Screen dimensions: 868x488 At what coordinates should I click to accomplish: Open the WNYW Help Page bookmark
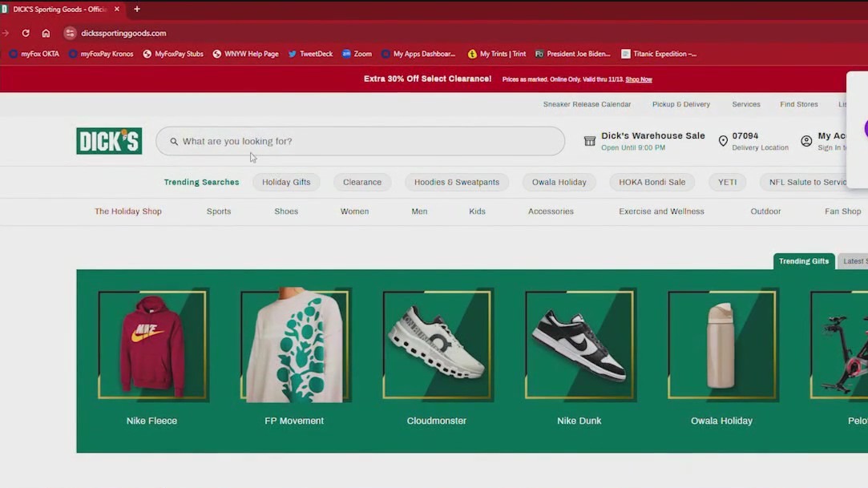246,54
